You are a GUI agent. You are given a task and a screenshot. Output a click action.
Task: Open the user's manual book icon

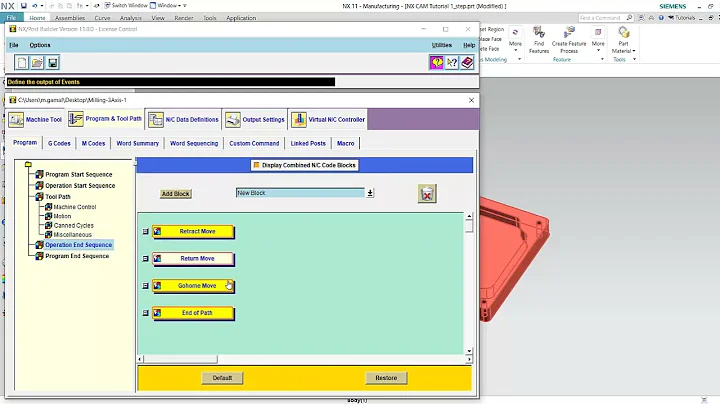467,62
